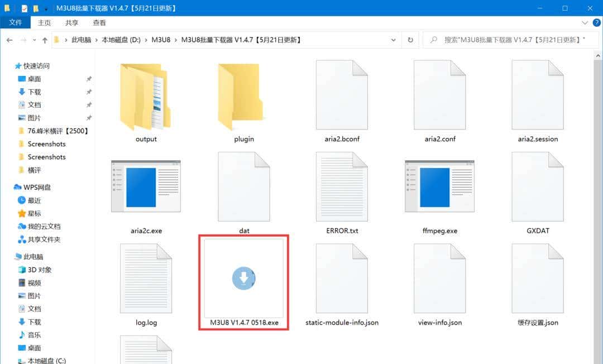Screen dimensions: 603x364
Task: Click the breadcrumb arrow after M3U8
Action: point(176,40)
